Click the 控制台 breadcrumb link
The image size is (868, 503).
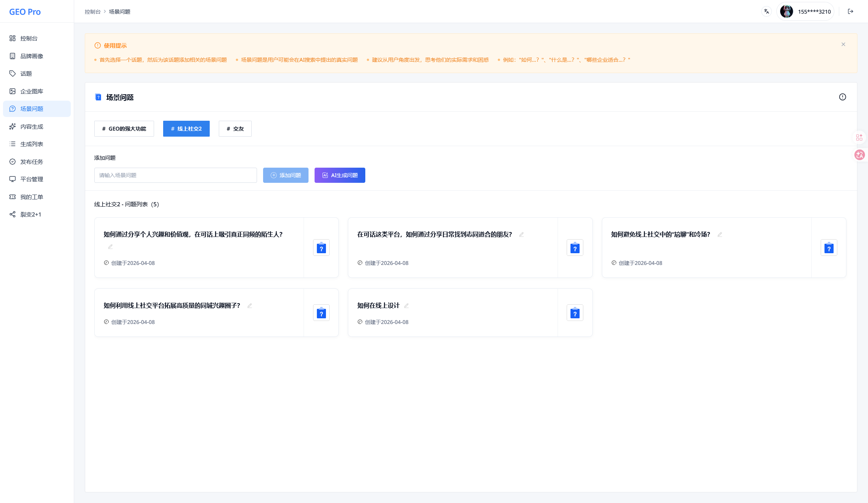[92, 12]
